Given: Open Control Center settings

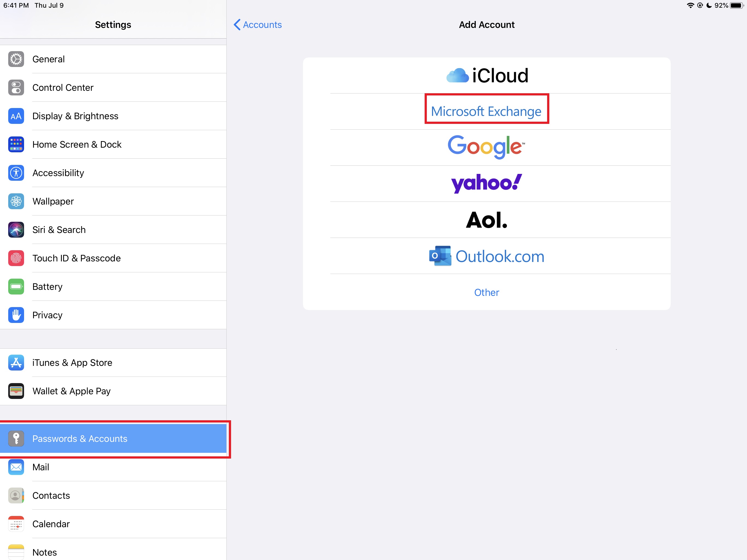Looking at the screenshot, I should (113, 87).
